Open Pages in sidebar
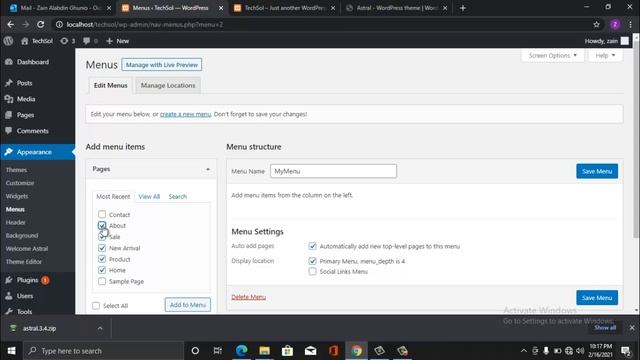Screen dimensions: 640x360 25,115
